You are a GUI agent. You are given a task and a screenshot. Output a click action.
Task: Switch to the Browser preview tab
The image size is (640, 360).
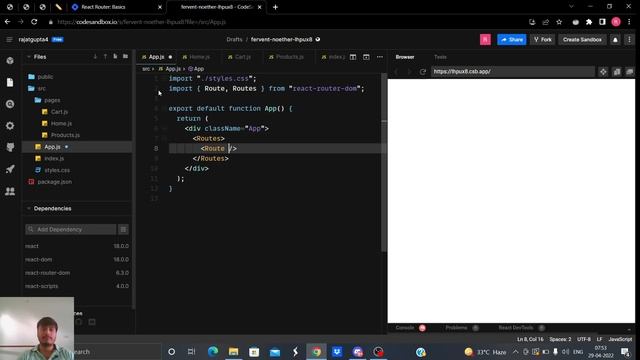pyautogui.click(x=405, y=57)
